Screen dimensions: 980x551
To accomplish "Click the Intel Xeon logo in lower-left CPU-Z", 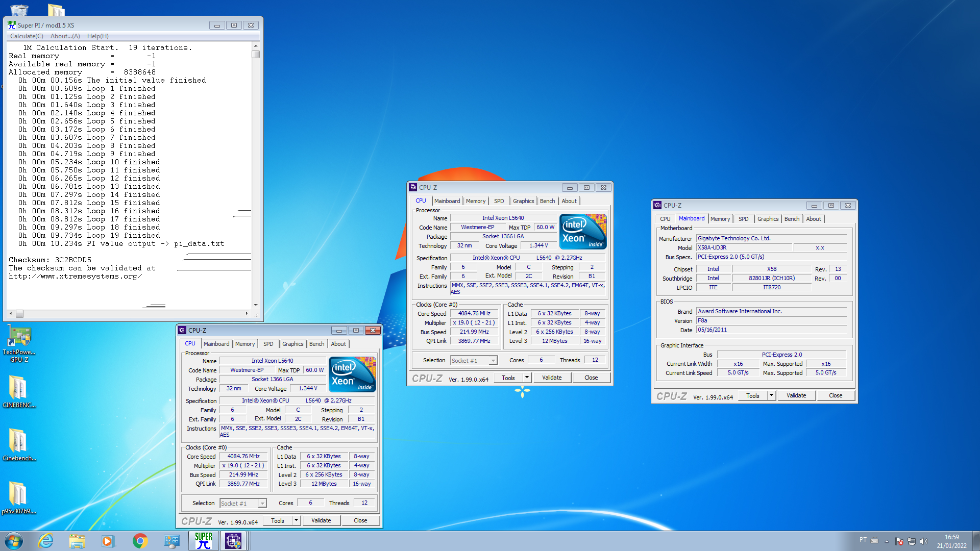I will 352,374.
